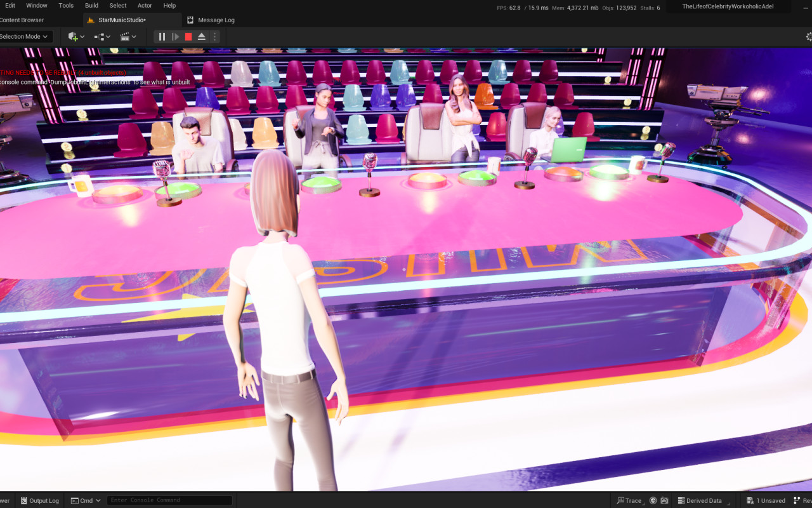Stop the play session with the red square
This screenshot has height=508, width=812.
[188, 37]
